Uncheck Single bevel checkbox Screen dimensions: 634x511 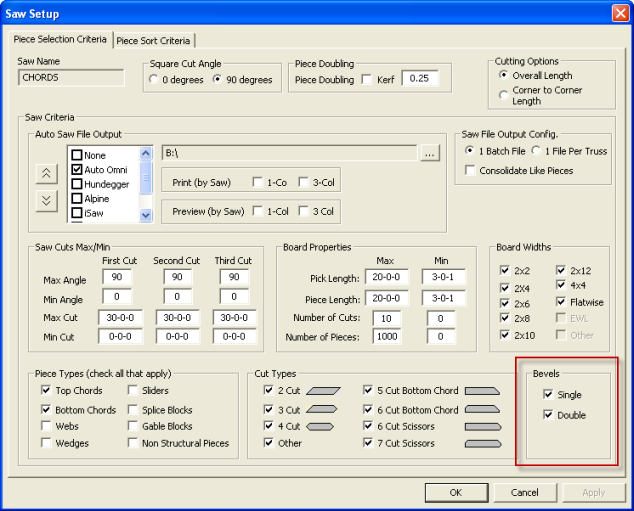click(x=548, y=394)
